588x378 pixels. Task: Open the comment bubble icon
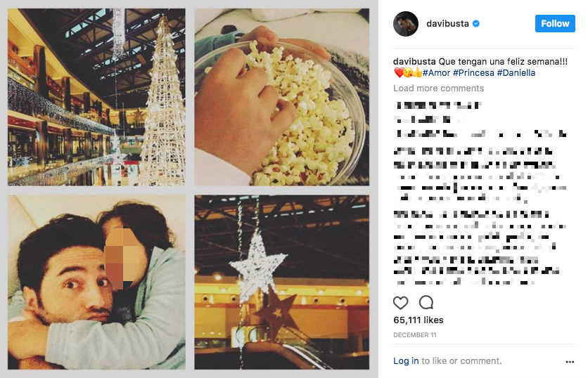pos(426,302)
